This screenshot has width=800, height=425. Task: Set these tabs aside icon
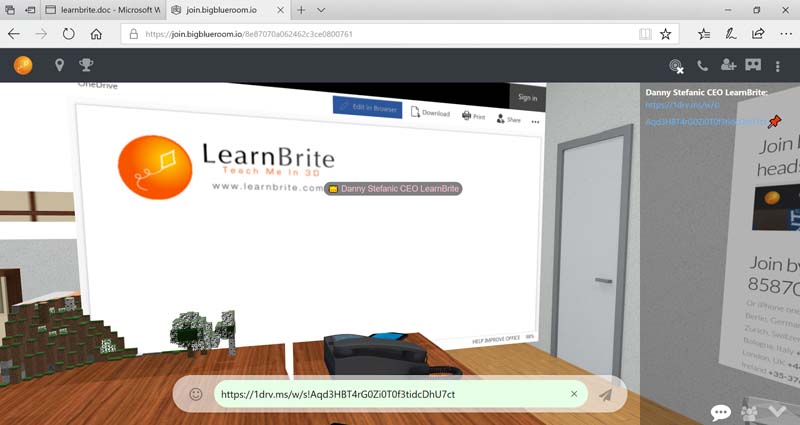[30, 10]
